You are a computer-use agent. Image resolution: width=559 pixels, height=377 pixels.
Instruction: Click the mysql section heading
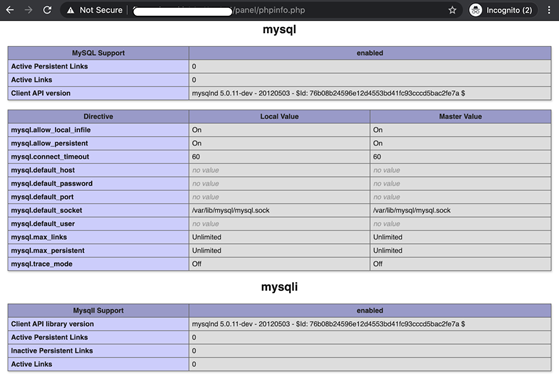coord(280,29)
